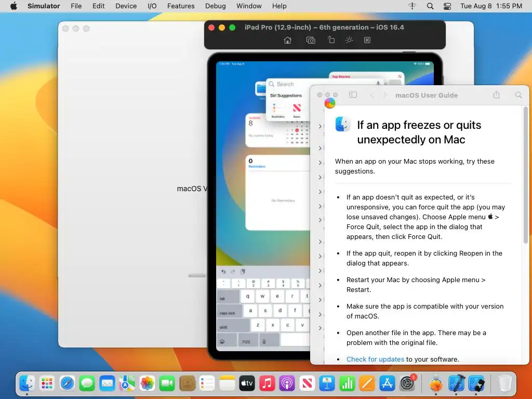The height and width of the screenshot is (399, 532).
Task: Tap the q key on iPad keyboard
Action: click(248, 296)
